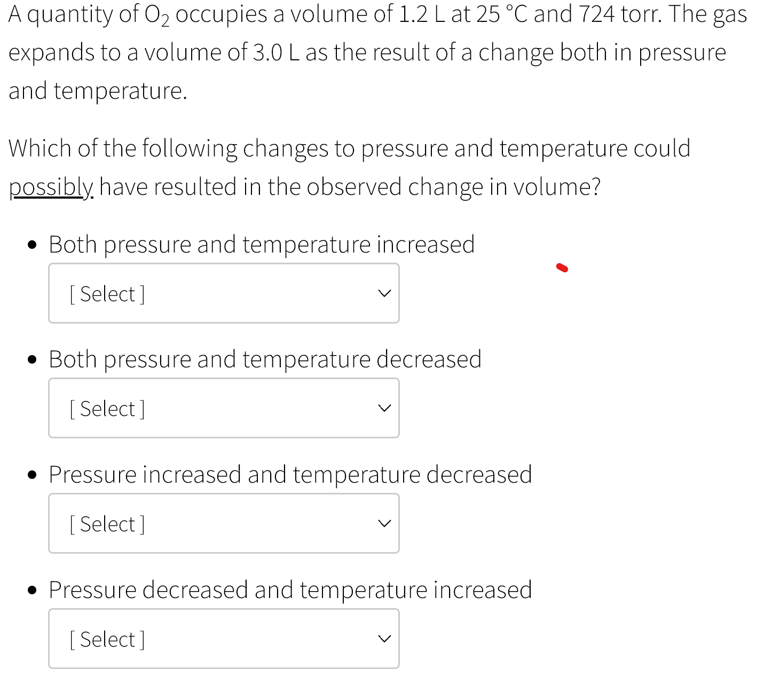Click the chevron on the second Select box

click(x=384, y=408)
